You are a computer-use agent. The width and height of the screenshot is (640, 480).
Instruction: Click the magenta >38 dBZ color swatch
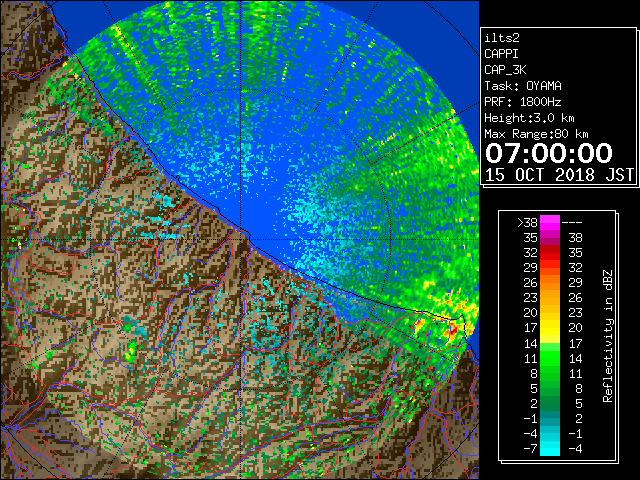(550, 223)
